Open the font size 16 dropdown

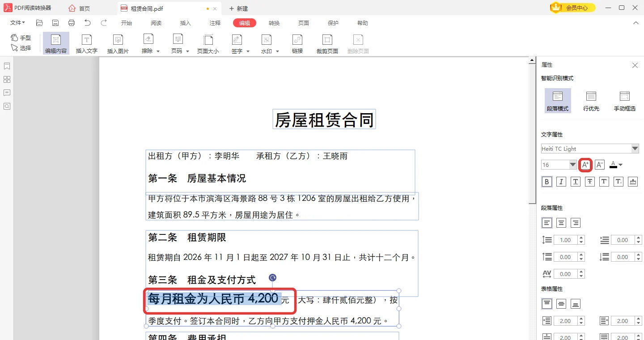tap(573, 165)
